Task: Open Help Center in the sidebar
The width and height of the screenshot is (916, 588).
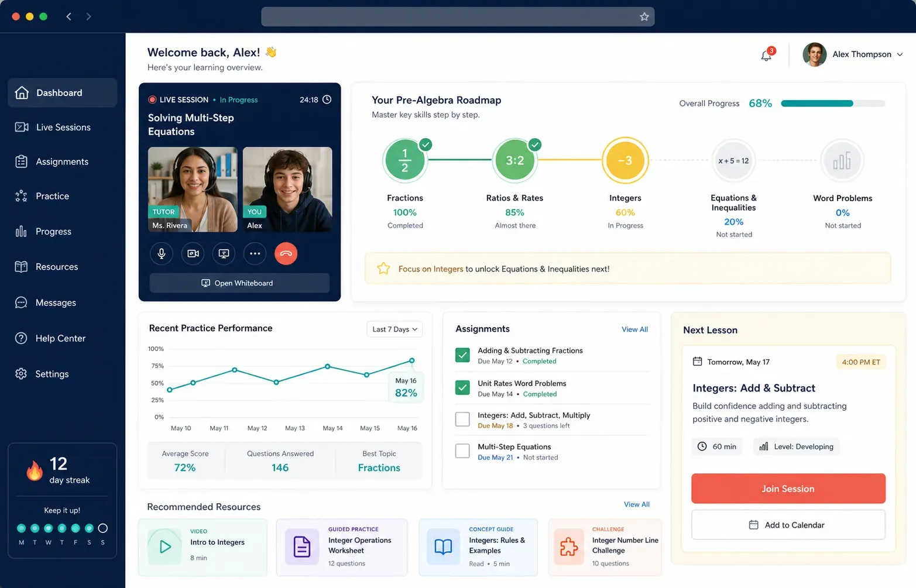Action: [63, 338]
